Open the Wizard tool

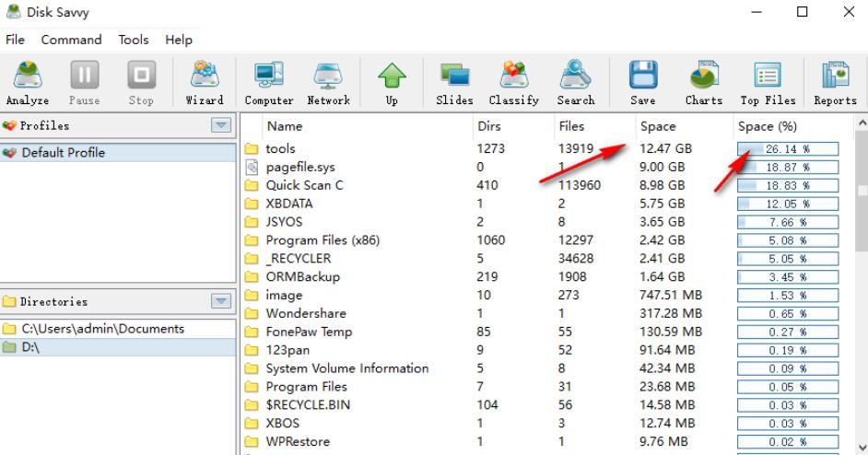tap(204, 82)
